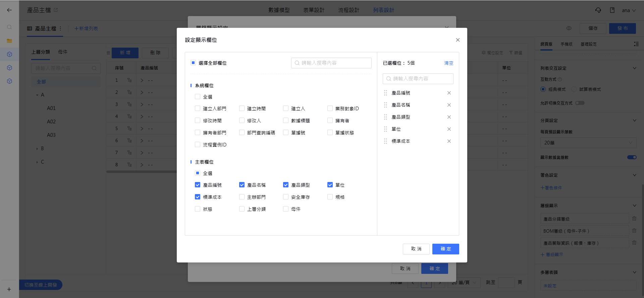Check the 單據狀態 field
Image resolution: width=644 pixels, height=298 pixels.
(x=330, y=132)
